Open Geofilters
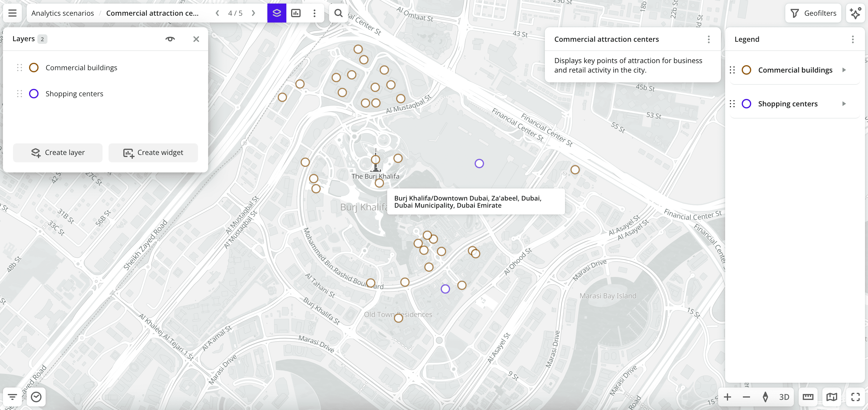The image size is (868, 410). 813,13
